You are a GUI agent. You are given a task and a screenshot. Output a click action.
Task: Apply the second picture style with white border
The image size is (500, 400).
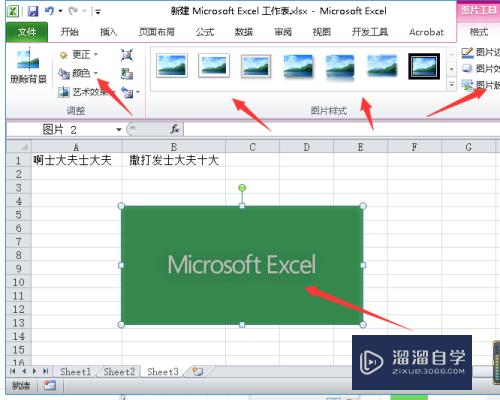(214, 65)
